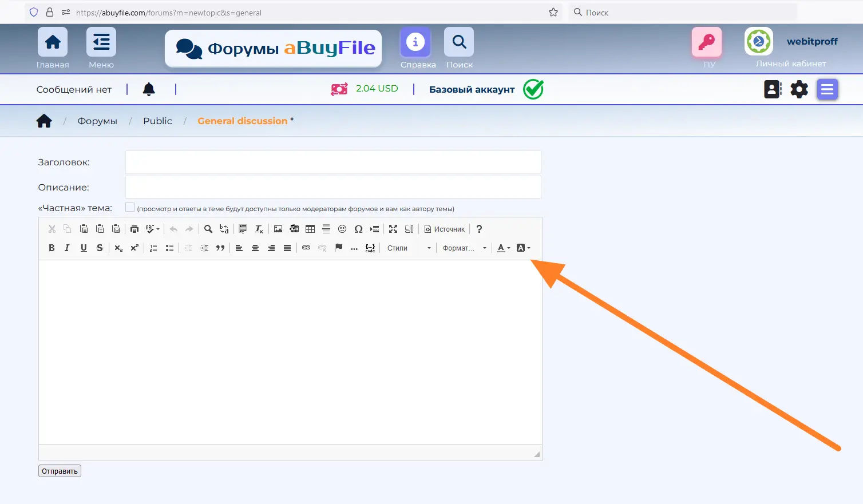Toggle strikethrough formatting
Screen dimensions: 863x504
pyautogui.click(x=100, y=248)
